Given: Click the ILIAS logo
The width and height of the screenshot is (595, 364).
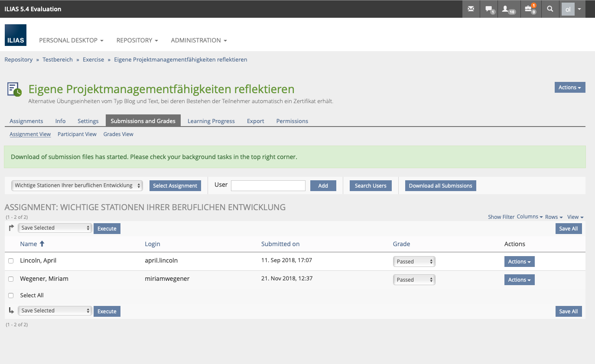Looking at the screenshot, I should click(x=16, y=35).
